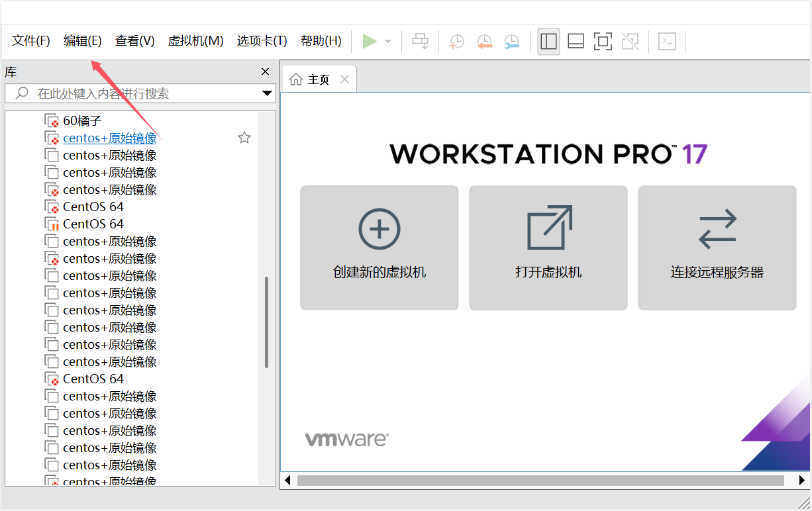Revert to snapshot with the clock-arrow icon
Screen dimensions: 812x511
coord(485,42)
